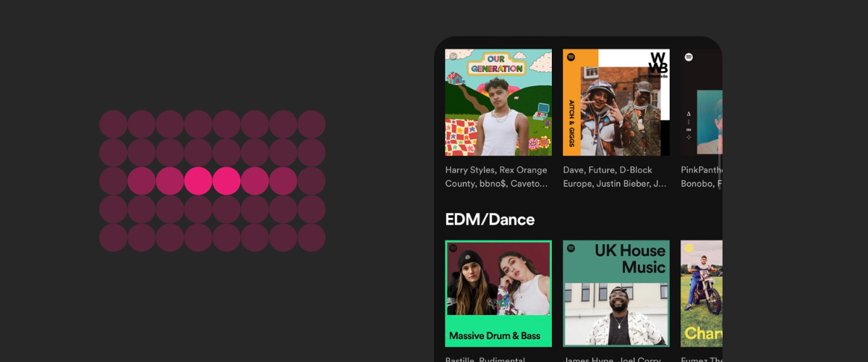
Task: Click the Harry Styles, Rex Orange County caption
Action: coord(496,177)
